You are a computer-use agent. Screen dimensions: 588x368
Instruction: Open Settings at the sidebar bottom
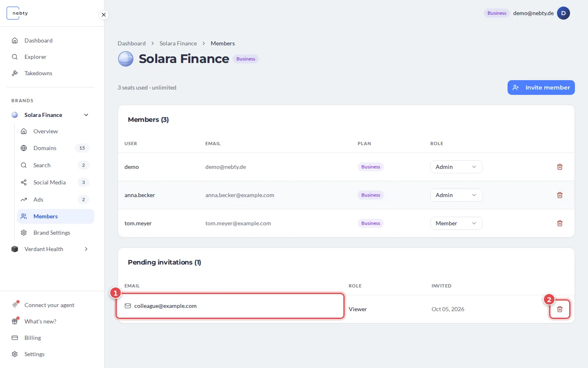point(50,354)
